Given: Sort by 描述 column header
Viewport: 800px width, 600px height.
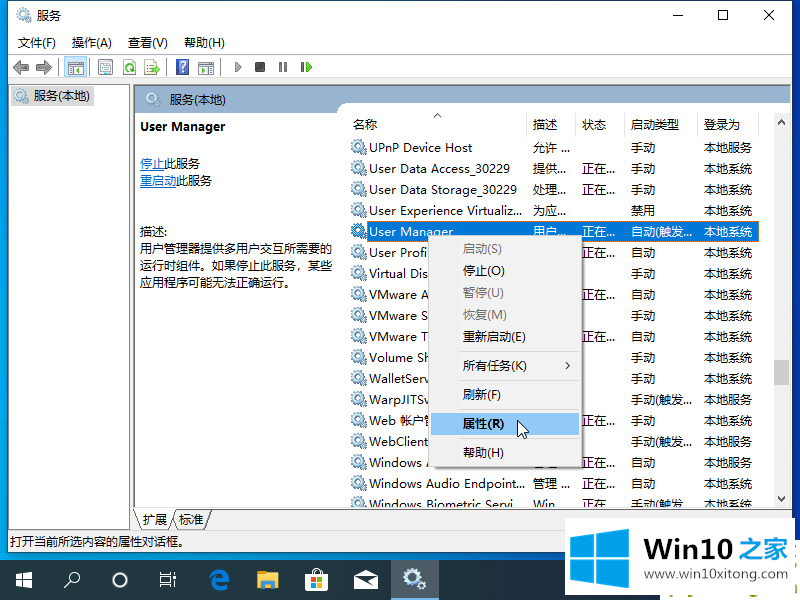Looking at the screenshot, I should [x=545, y=124].
